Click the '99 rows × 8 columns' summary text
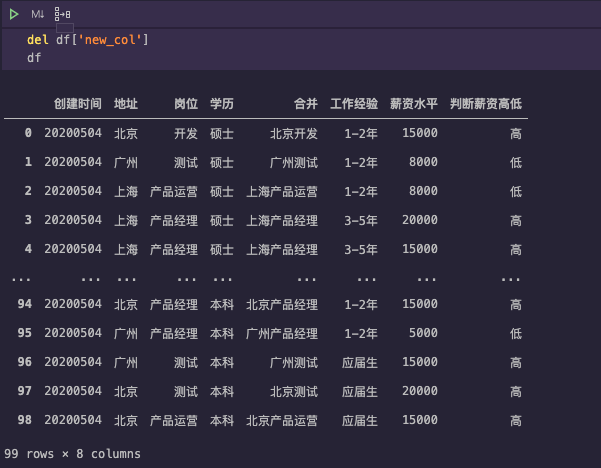 pyautogui.click(x=72, y=453)
